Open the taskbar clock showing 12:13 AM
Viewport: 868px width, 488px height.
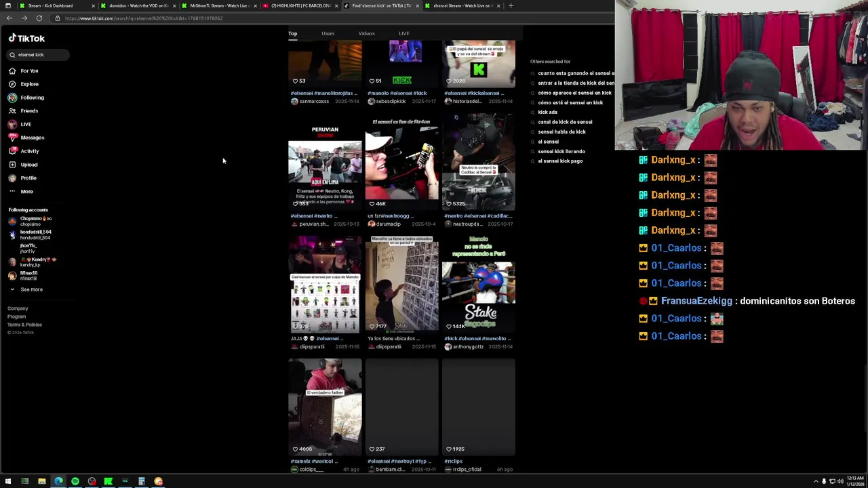855,481
